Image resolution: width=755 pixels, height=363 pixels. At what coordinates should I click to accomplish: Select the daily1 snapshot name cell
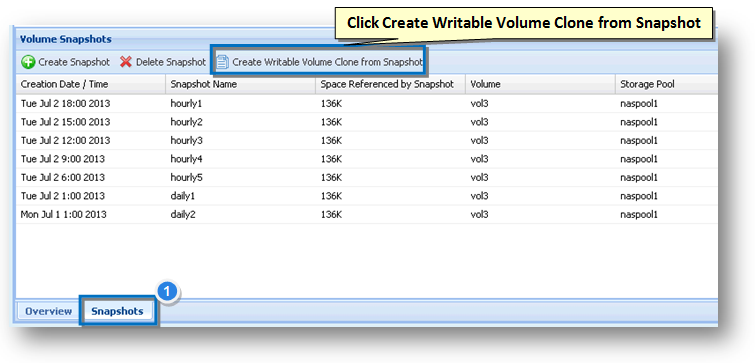[x=240, y=196]
